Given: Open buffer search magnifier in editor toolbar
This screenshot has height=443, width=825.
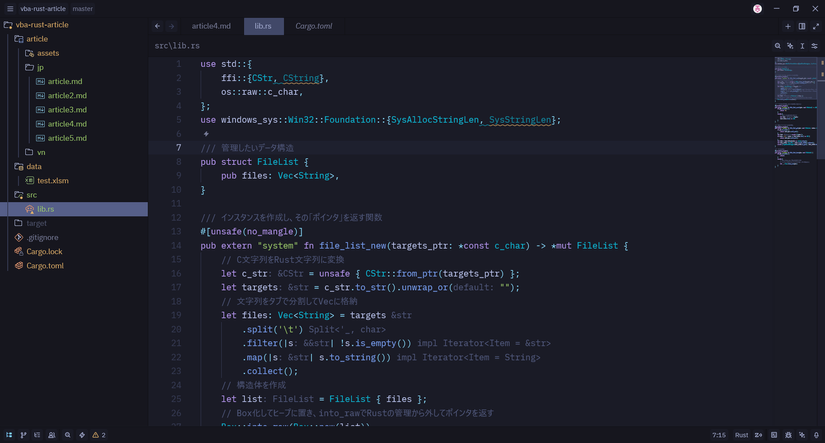Looking at the screenshot, I should pyautogui.click(x=778, y=46).
